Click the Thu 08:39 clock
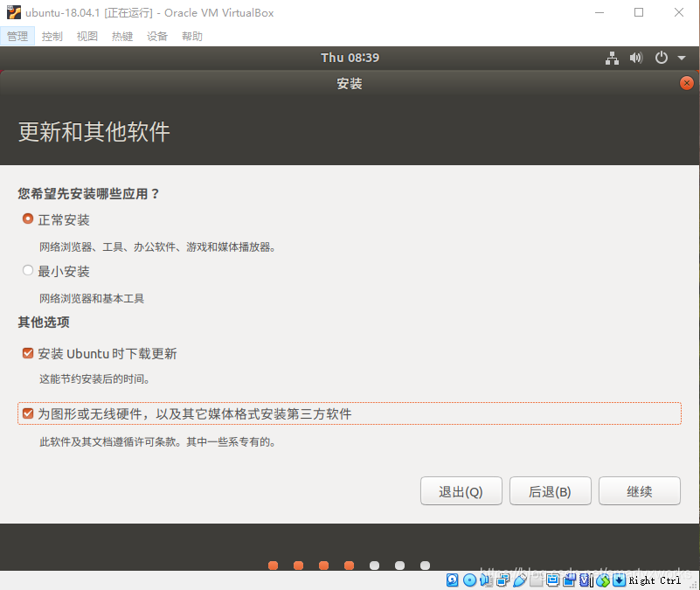This screenshot has height=590, width=700. (350, 58)
